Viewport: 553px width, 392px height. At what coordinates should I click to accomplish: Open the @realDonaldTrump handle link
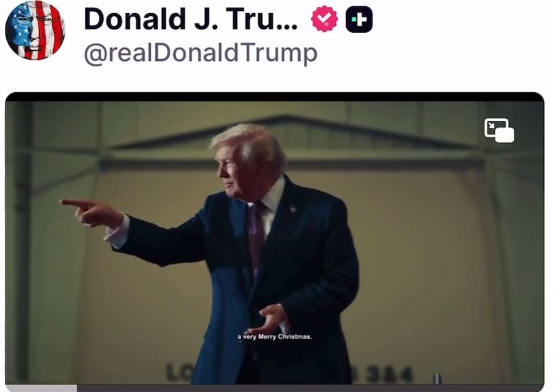(x=201, y=54)
